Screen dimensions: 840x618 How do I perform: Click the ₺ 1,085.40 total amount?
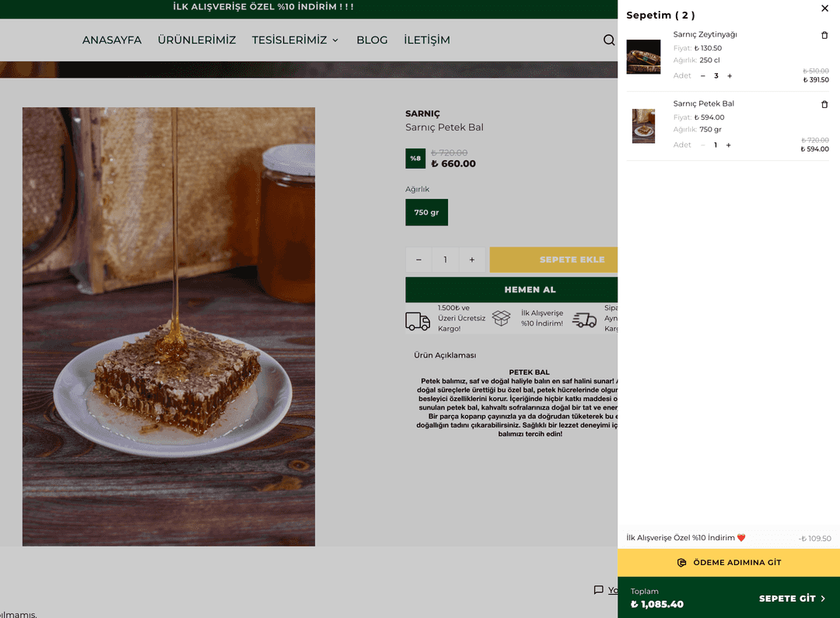[x=656, y=604]
